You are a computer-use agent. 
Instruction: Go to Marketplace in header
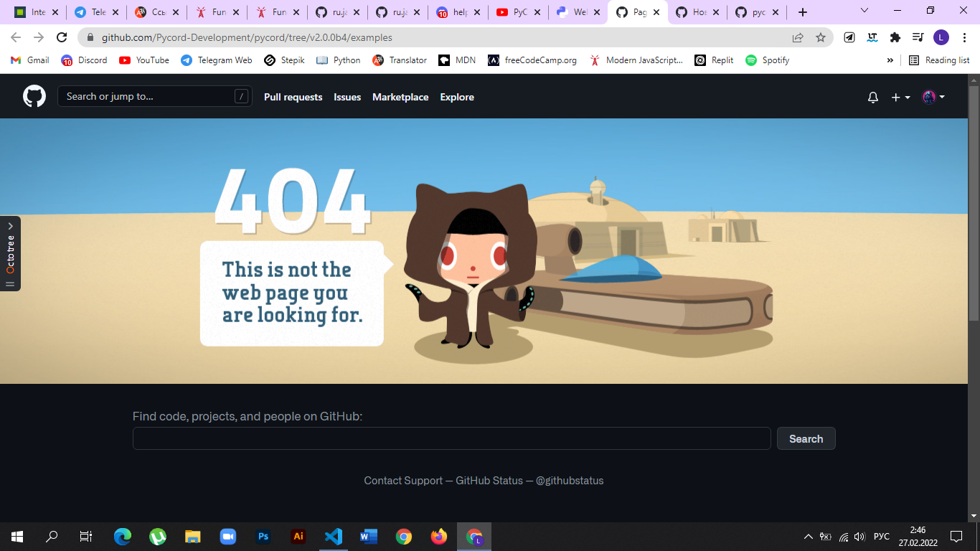coord(400,97)
